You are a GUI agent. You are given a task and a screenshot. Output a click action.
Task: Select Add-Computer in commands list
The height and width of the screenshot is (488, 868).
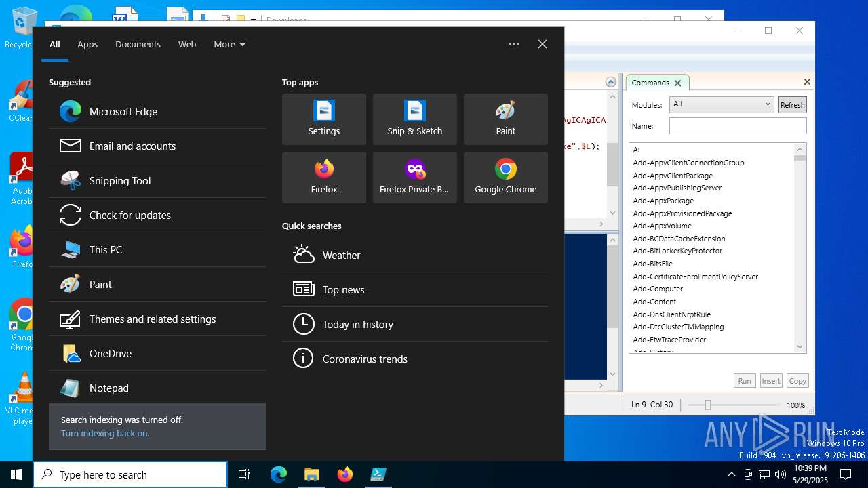tap(658, 289)
